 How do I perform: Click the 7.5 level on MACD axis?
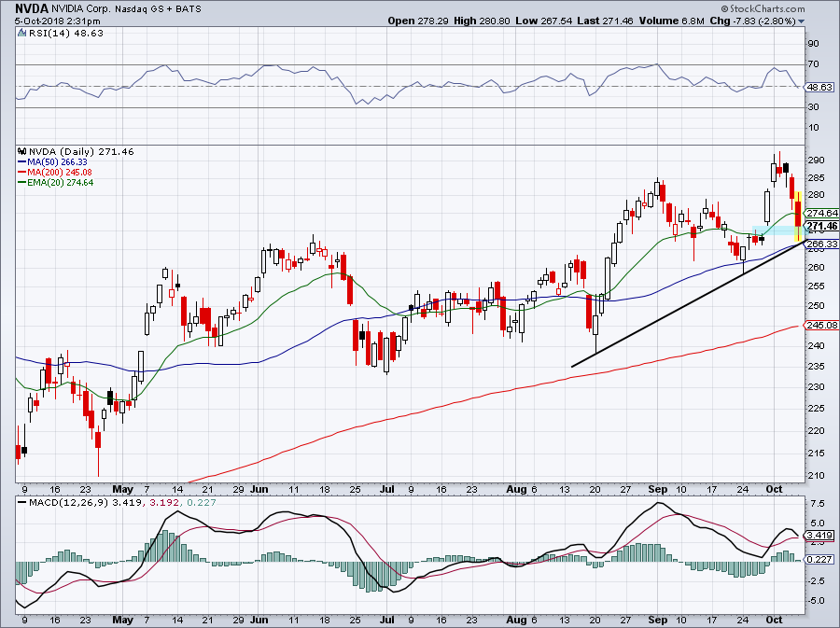click(817, 504)
